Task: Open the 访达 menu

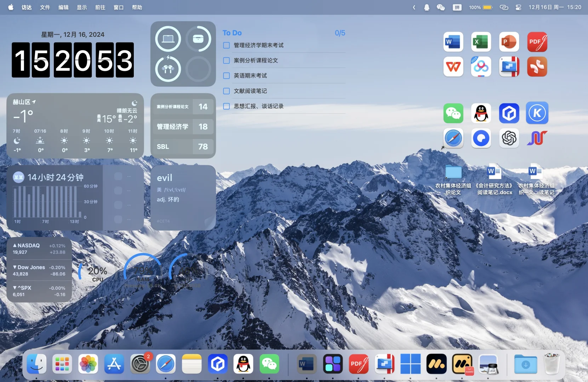Action: [27, 7]
